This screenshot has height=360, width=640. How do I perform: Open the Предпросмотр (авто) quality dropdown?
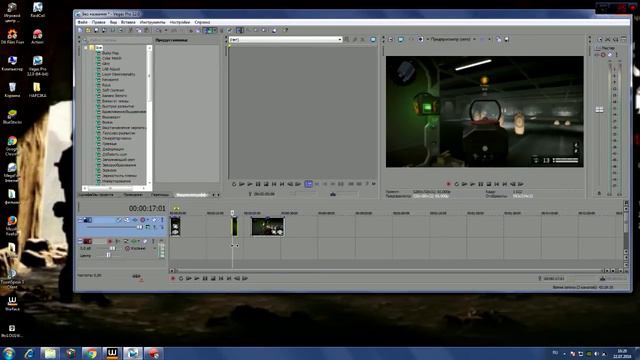[453, 40]
